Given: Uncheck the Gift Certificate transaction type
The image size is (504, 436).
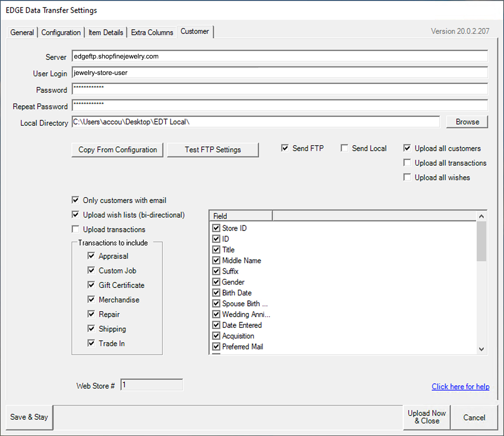Looking at the screenshot, I should (91, 285).
